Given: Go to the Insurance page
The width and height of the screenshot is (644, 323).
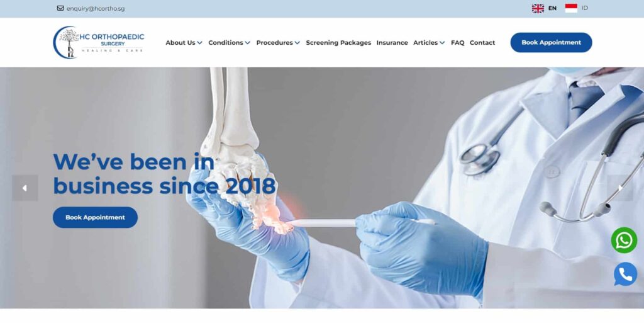Looking at the screenshot, I should click(x=392, y=43).
